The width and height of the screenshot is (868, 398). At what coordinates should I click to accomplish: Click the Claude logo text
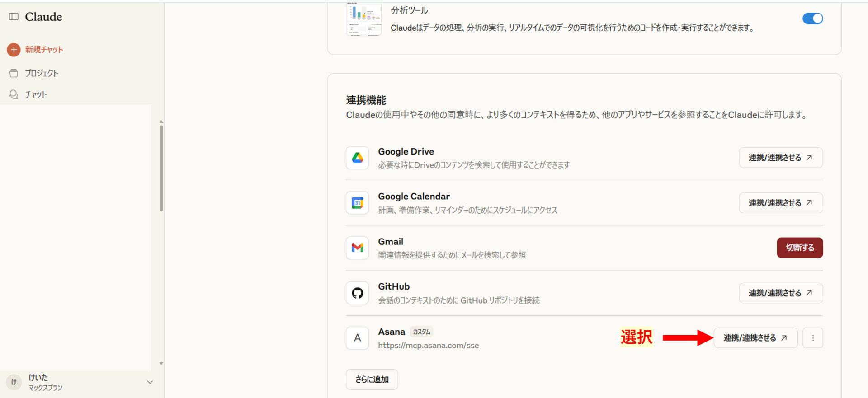[x=43, y=17]
